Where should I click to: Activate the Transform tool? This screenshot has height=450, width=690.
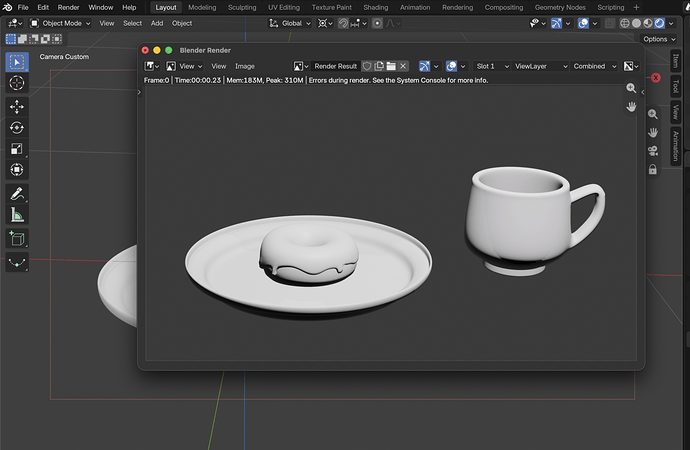pos(17,169)
